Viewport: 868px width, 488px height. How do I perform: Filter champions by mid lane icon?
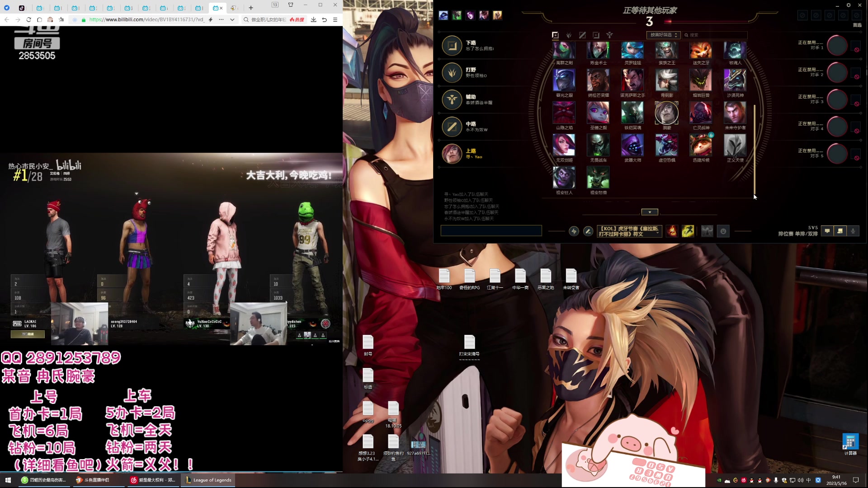pos(582,35)
